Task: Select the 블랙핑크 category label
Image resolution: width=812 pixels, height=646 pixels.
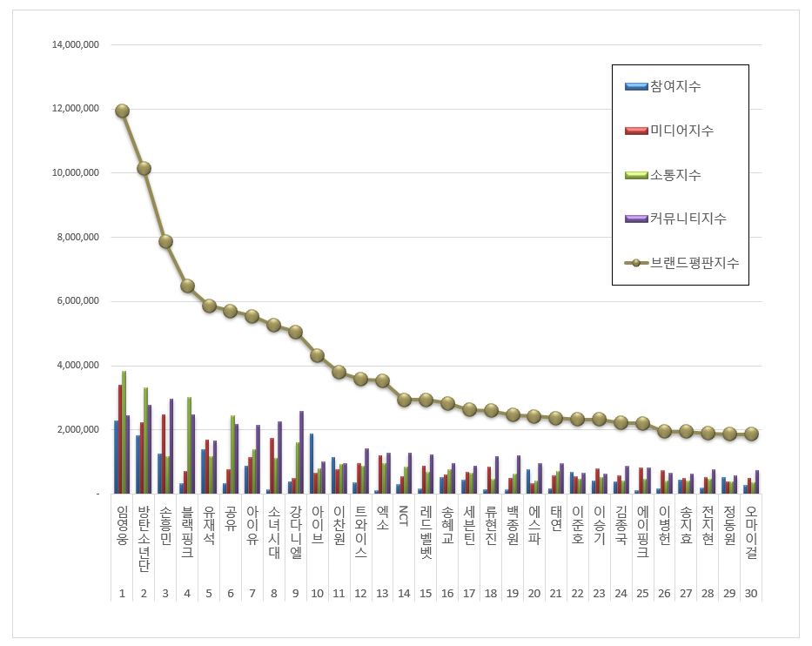Action: 187,532
